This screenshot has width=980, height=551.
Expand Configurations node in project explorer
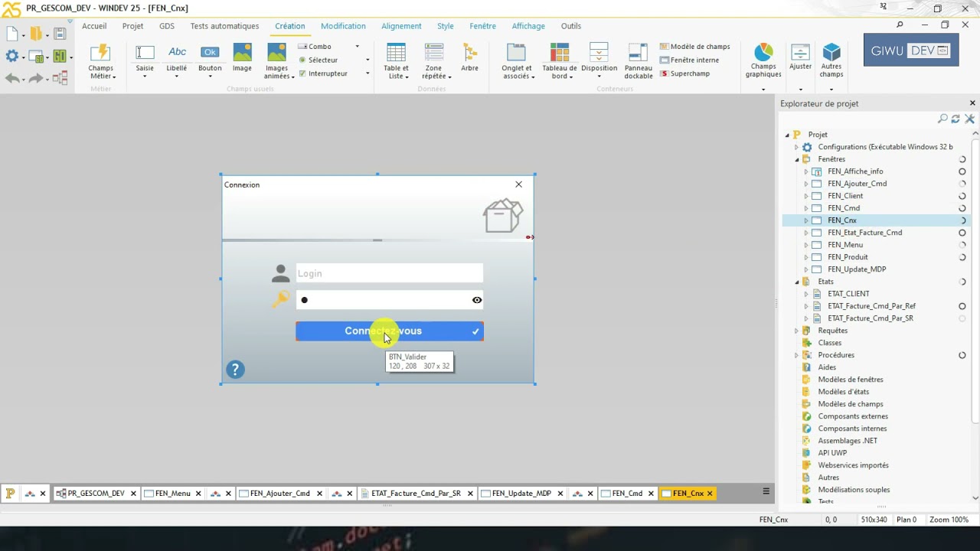[x=796, y=147]
